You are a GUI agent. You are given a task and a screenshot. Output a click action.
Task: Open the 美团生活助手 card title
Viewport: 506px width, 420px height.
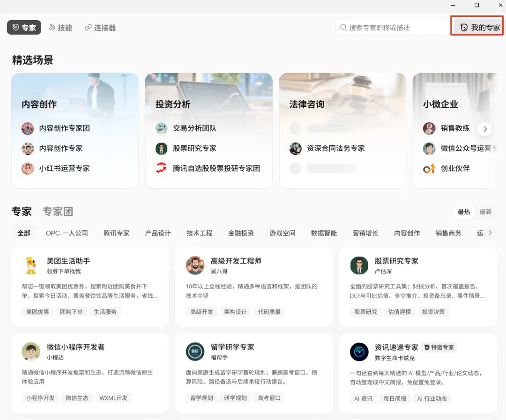coord(68,261)
